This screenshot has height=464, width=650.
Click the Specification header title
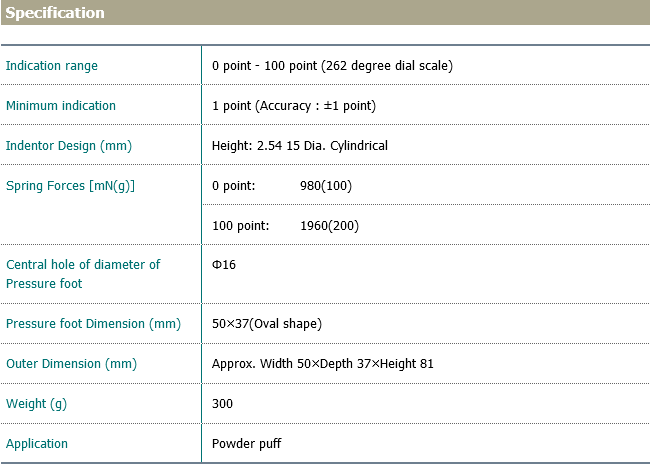tap(55, 13)
